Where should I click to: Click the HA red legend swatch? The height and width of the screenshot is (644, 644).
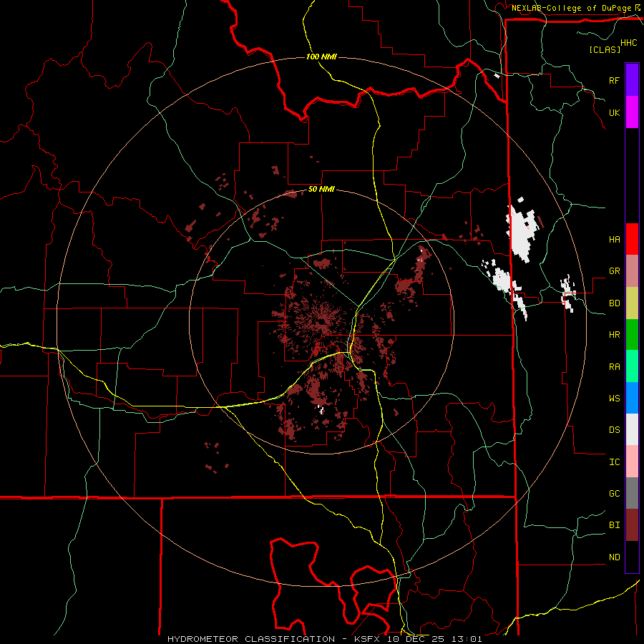click(632, 239)
